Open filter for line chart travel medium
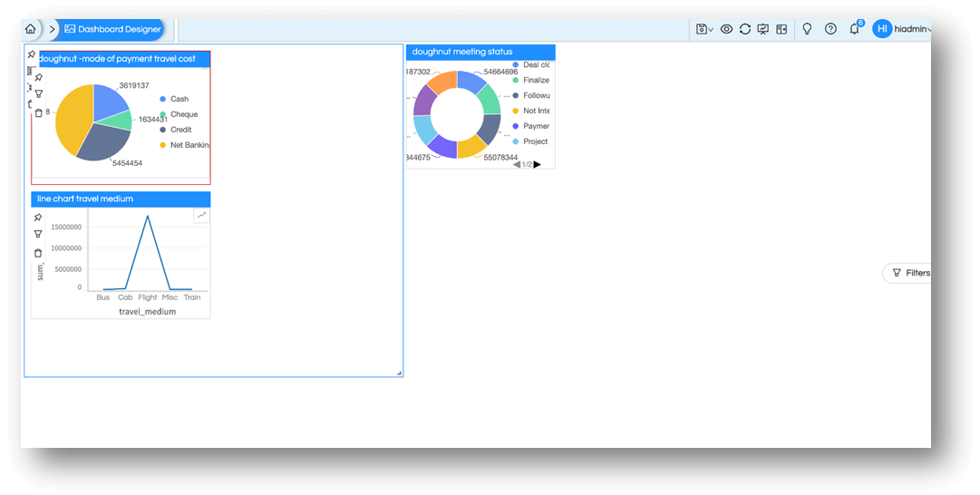The height and width of the screenshot is (495, 980). [x=38, y=234]
